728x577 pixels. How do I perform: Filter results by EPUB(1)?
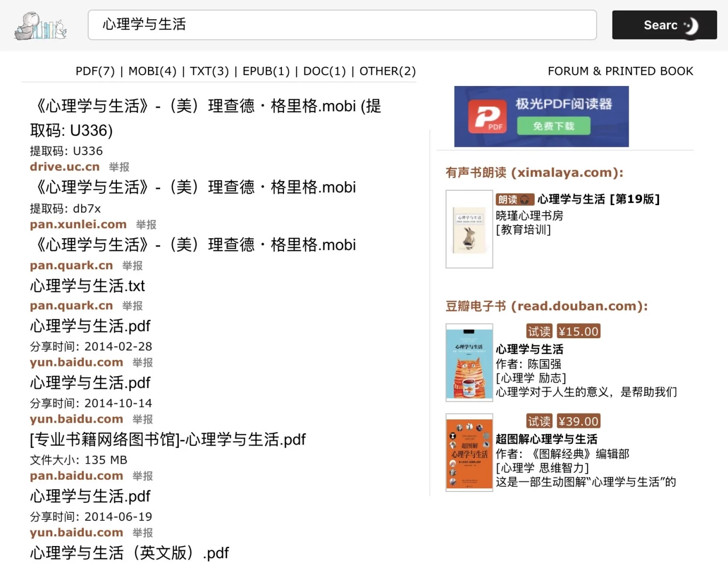[x=266, y=71]
